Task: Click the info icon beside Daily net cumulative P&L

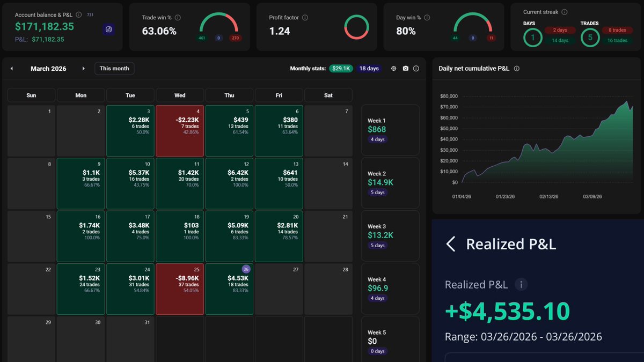Action: 517,69
